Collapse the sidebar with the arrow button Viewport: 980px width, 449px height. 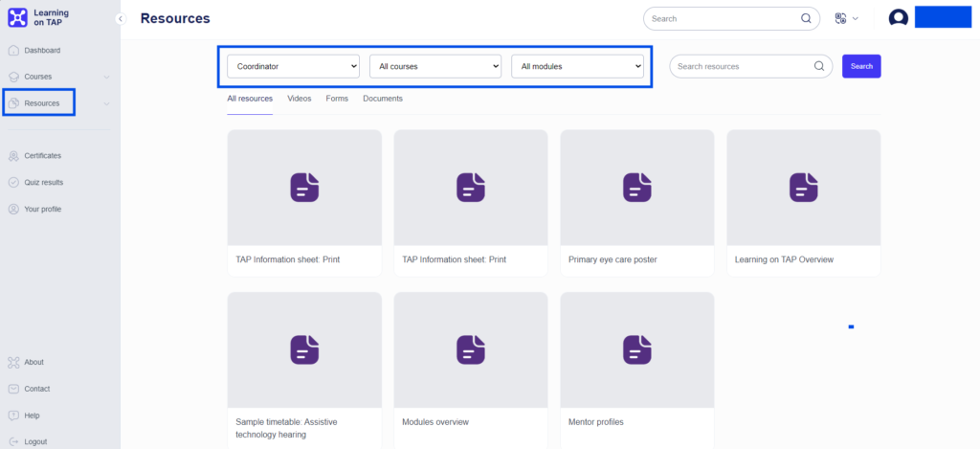click(x=121, y=19)
